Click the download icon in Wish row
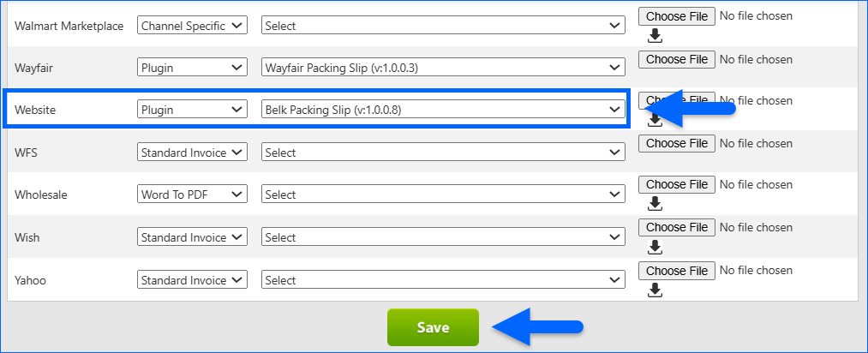Image resolution: width=868 pixels, height=353 pixels. [655, 246]
